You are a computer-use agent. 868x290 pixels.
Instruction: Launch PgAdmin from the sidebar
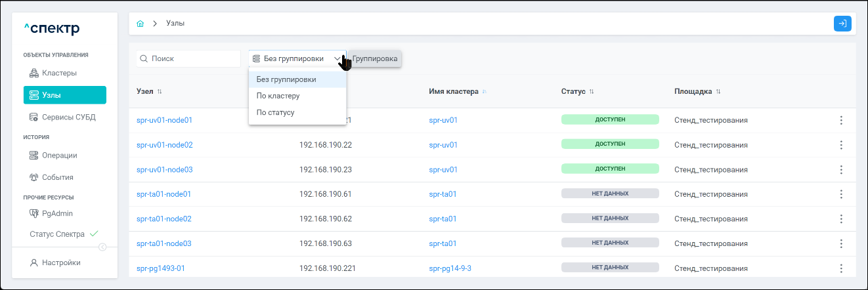[x=57, y=213]
